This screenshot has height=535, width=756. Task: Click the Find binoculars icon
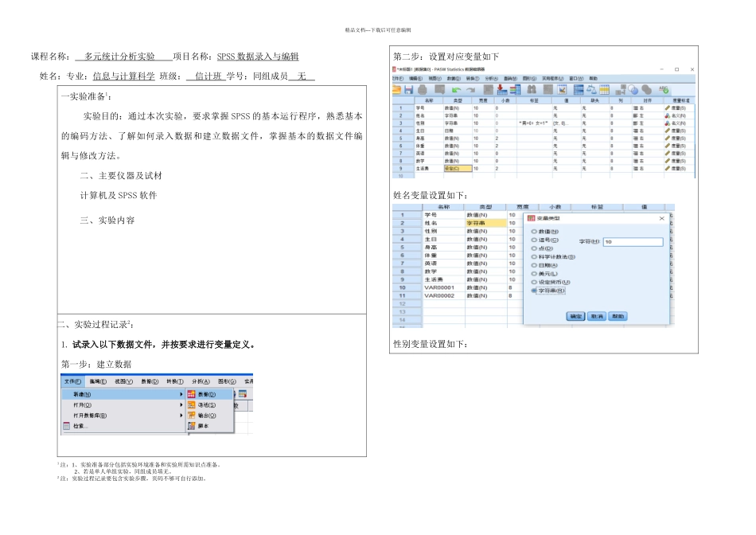[x=532, y=90]
